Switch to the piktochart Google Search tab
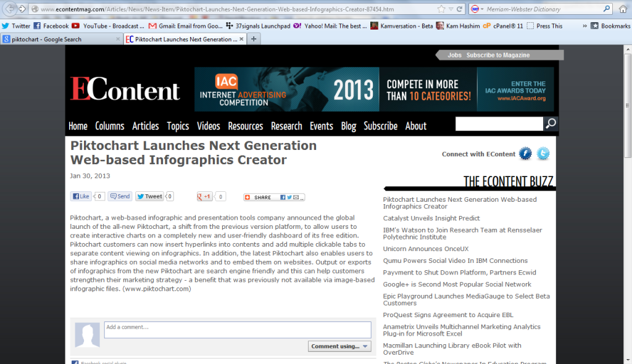Screen dimensions: 632x364 60,39
